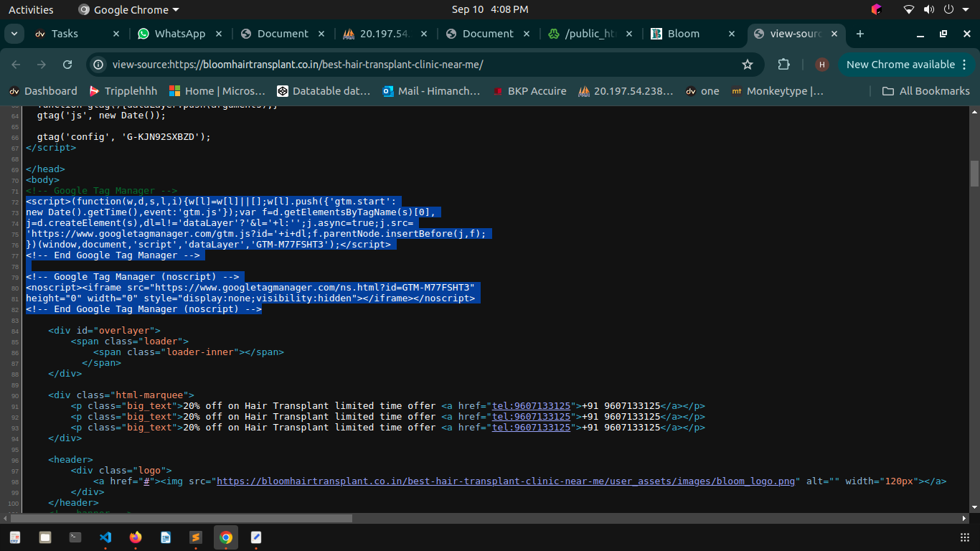Viewport: 980px width, 551px height.
Task: Switch to the 20.197.54 tab
Action: click(x=386, y=34)
